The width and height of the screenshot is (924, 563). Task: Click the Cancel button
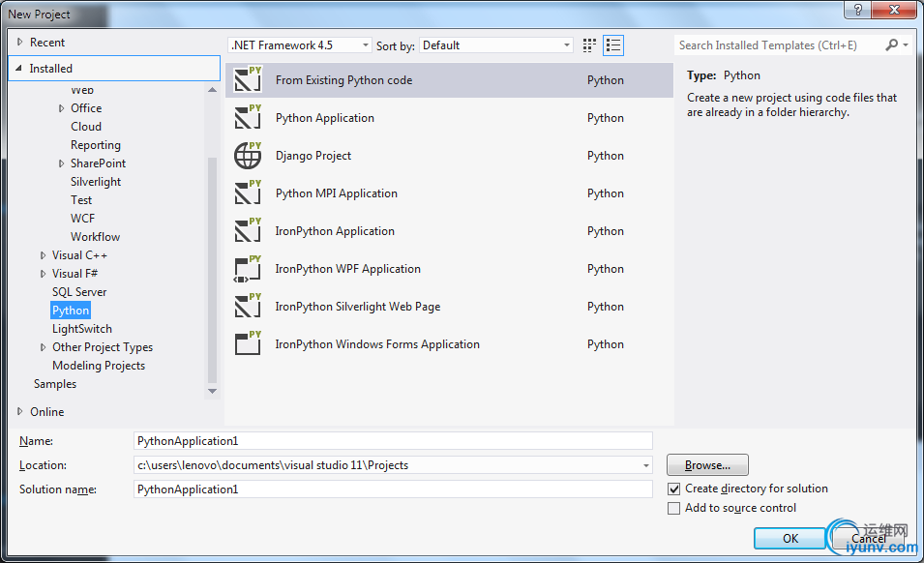pos(869,538)
